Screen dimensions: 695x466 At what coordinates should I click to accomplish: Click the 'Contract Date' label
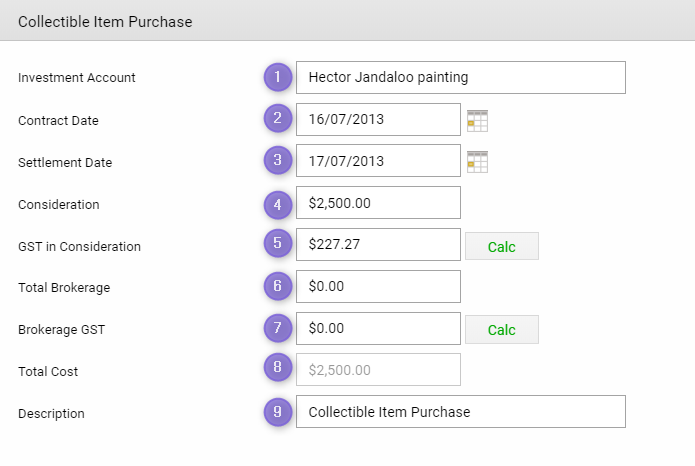click(x=58, y=121)
